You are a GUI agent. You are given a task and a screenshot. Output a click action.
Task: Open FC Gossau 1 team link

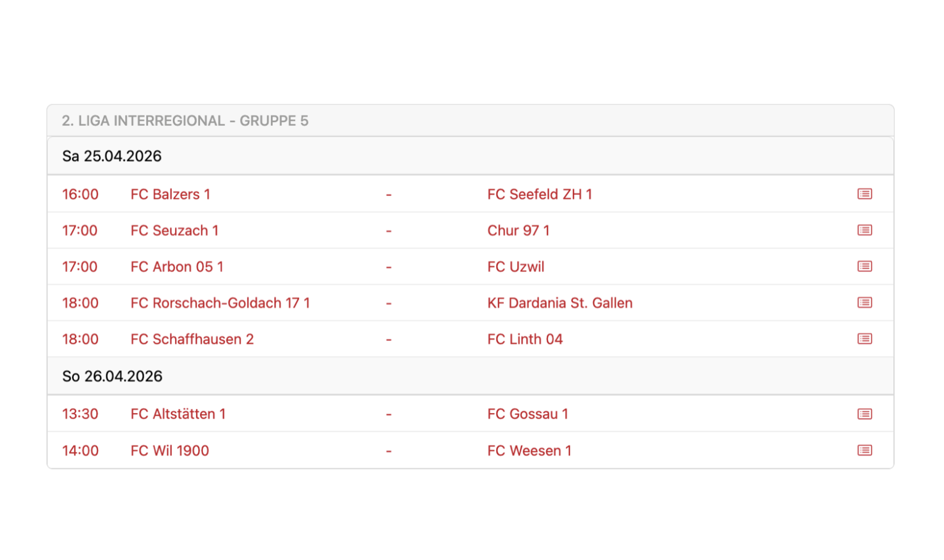527,414
